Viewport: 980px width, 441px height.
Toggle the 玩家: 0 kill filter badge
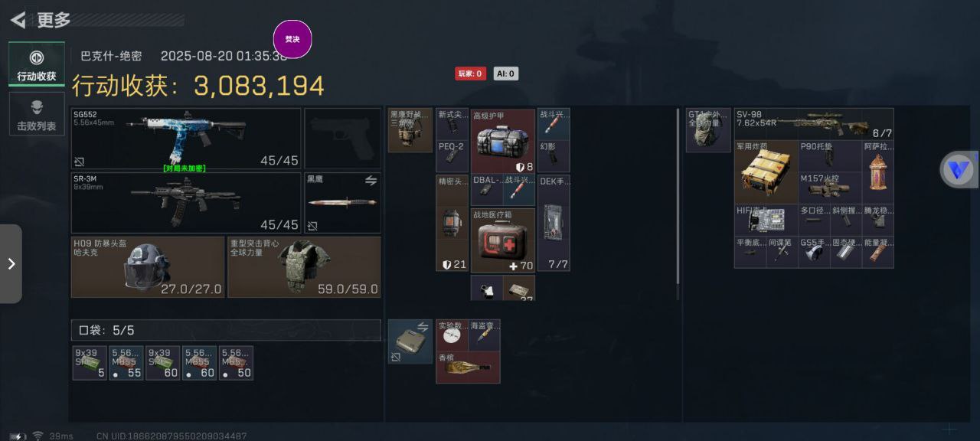tap(470, 73)
